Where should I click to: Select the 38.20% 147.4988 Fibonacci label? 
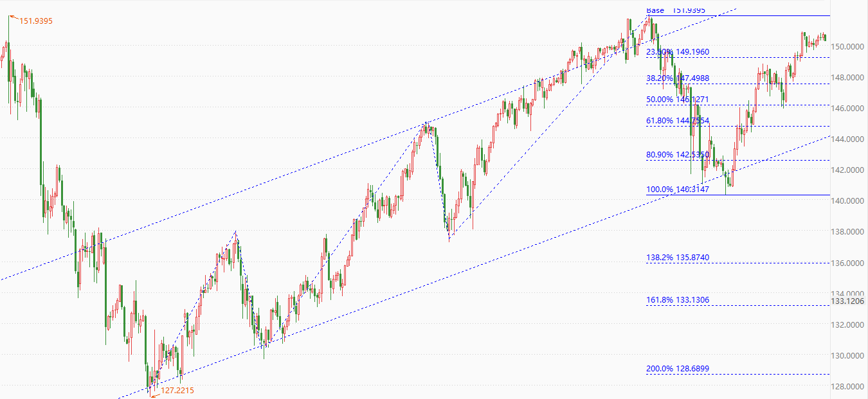click(678, 78)
